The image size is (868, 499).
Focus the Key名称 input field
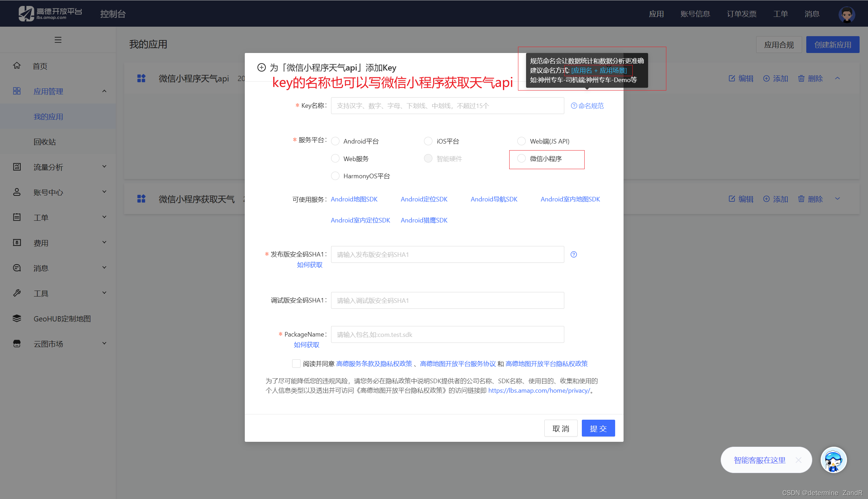pyautogui.click(x=448, y=106)
